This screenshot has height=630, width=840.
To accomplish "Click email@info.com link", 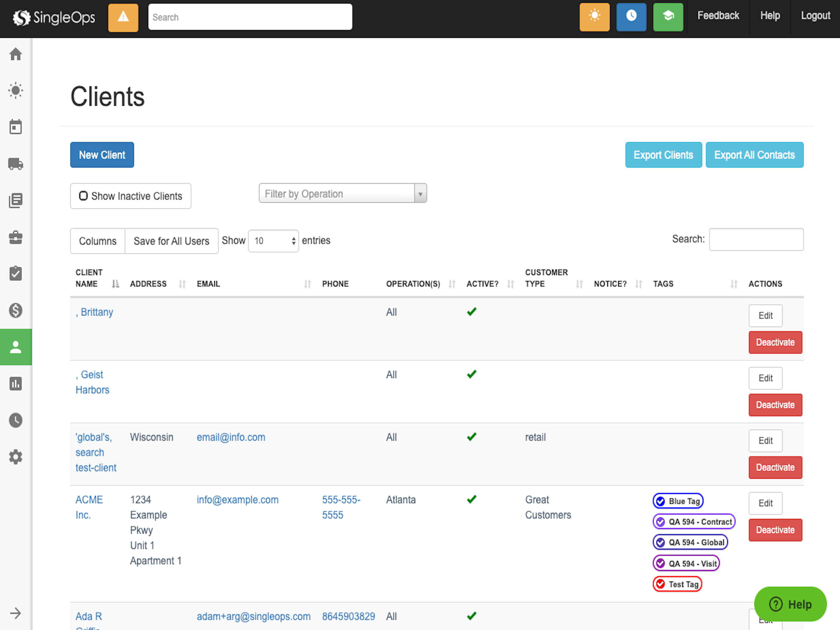I will [231, 437].
